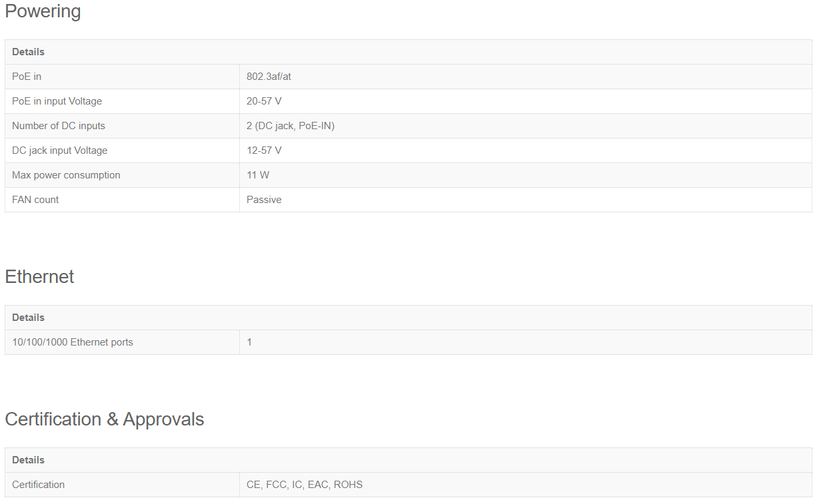Click the Powering section heading
The width and height of the screenshot is (821, 504).
click(x=43, y=11)
